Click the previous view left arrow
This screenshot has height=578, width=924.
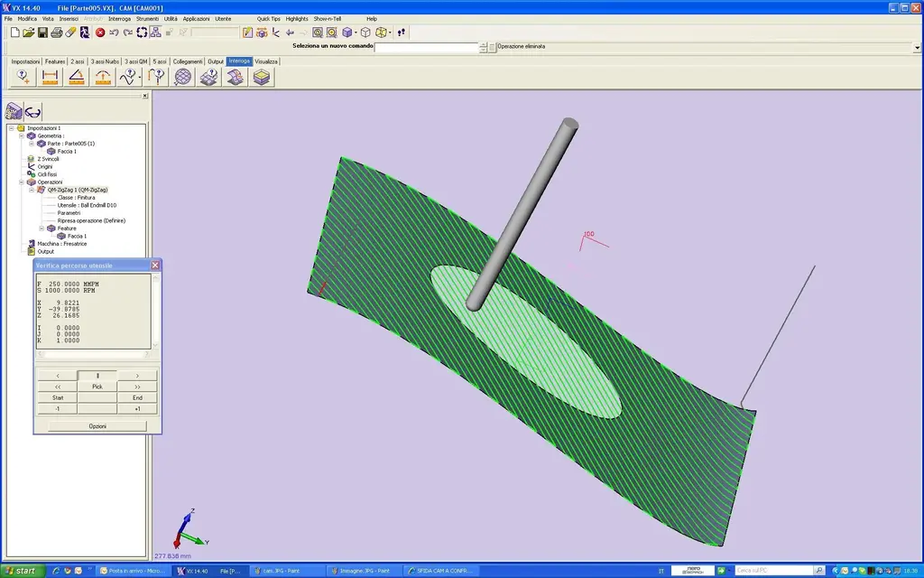tap(290, 33)
